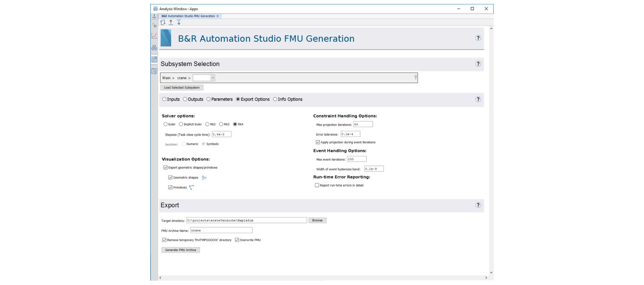Open the multibody probe sidebar icon

click(x=154, y=25)
